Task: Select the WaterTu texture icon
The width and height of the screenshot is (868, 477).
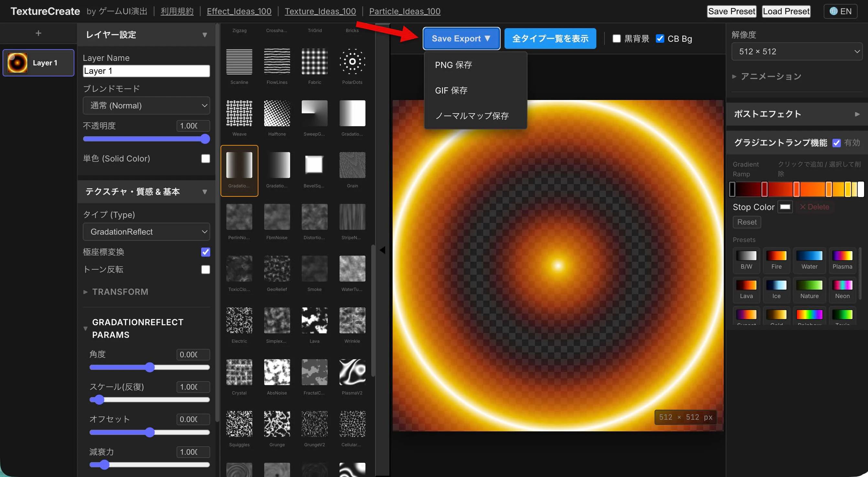Action: coord(352,269)
